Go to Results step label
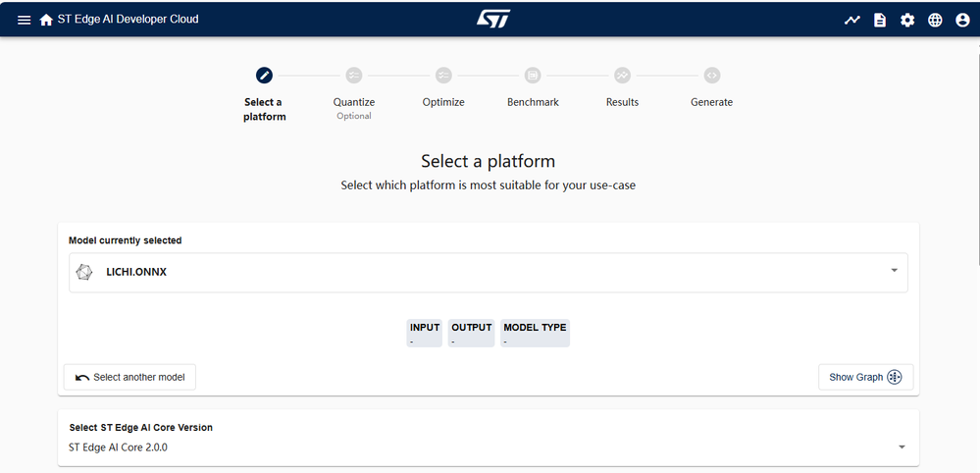 (622, 102)
